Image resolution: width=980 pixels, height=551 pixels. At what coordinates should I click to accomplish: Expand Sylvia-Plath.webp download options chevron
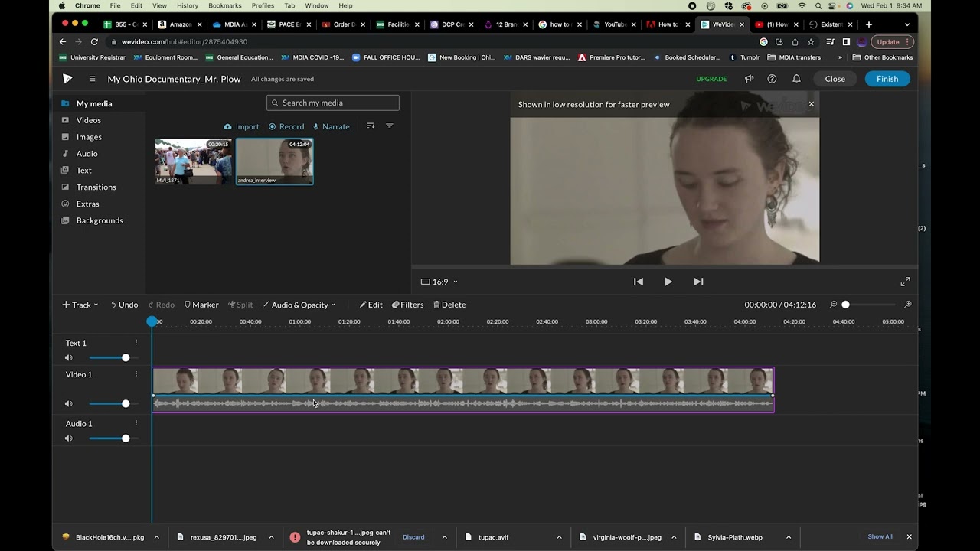point(789,537)
